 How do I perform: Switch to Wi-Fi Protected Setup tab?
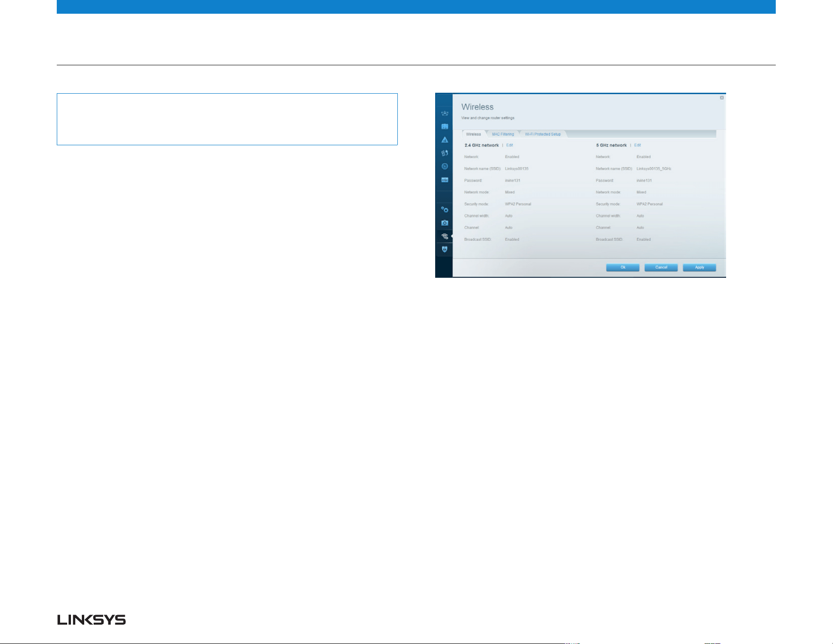[543, 134]
